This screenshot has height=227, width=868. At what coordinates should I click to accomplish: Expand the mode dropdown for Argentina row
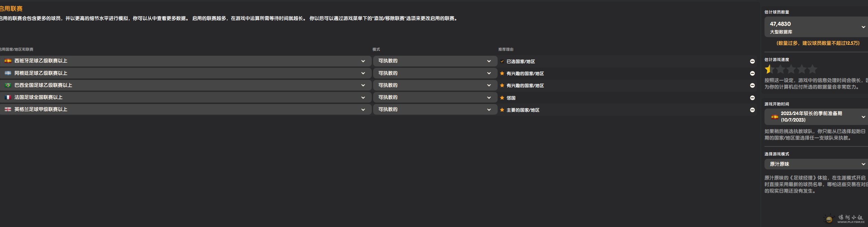(489, 73)
